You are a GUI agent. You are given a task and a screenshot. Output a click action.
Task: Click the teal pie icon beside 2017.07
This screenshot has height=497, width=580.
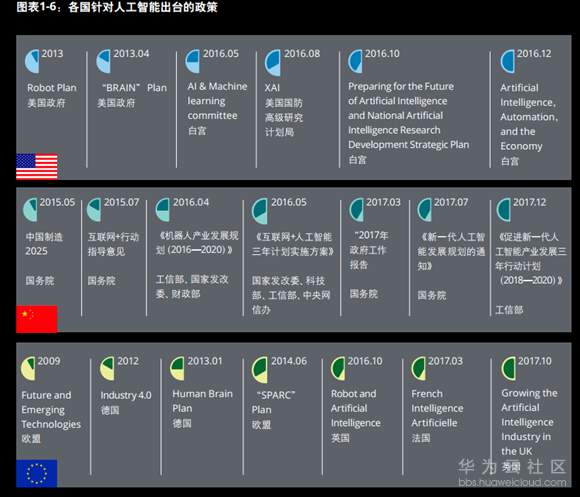pos(424,209)
